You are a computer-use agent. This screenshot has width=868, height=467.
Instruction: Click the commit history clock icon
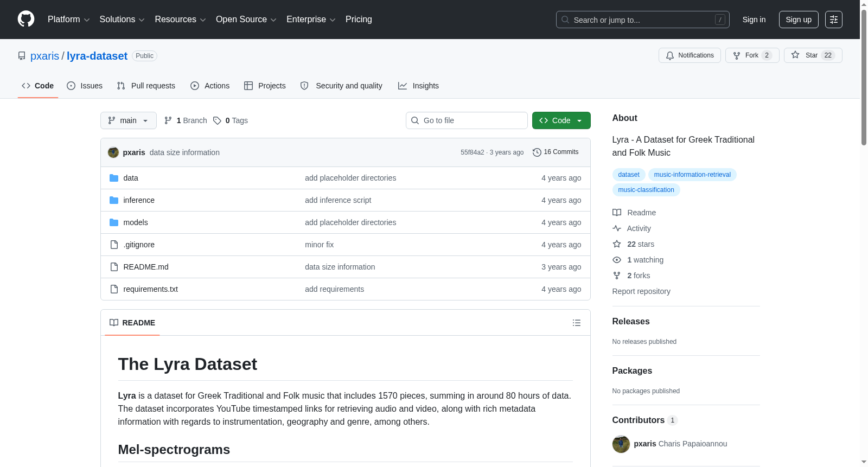point(537,152)
